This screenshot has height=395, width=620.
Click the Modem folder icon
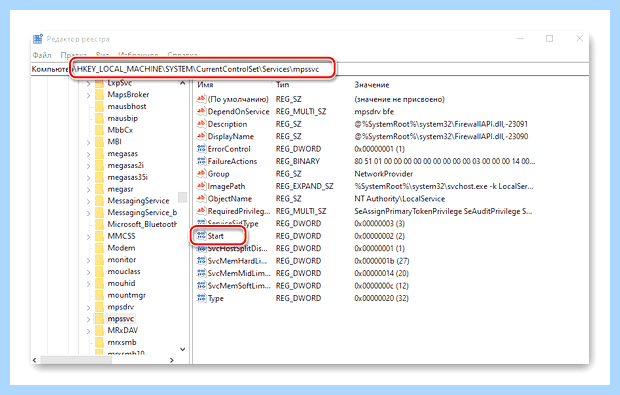click(99, 248)
